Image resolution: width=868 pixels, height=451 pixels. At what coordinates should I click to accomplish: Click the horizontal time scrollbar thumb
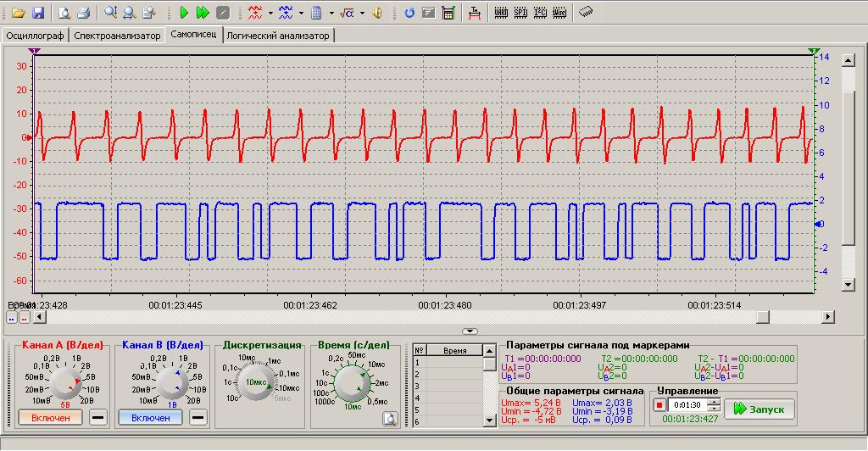tap(763, 316)
